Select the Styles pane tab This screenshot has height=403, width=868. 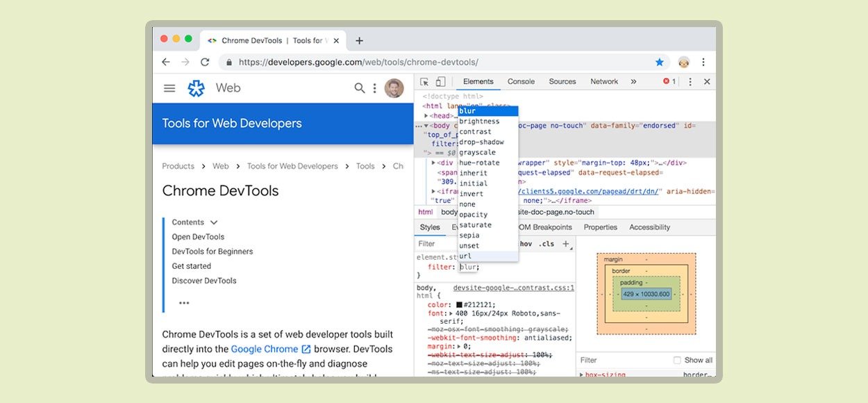[430, 227]
